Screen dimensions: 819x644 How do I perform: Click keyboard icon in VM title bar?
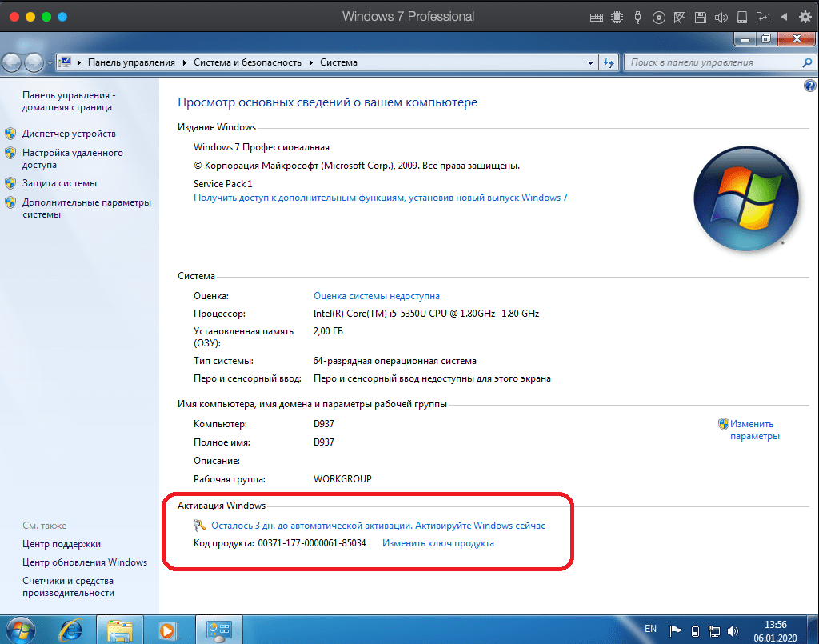point(597,18)
